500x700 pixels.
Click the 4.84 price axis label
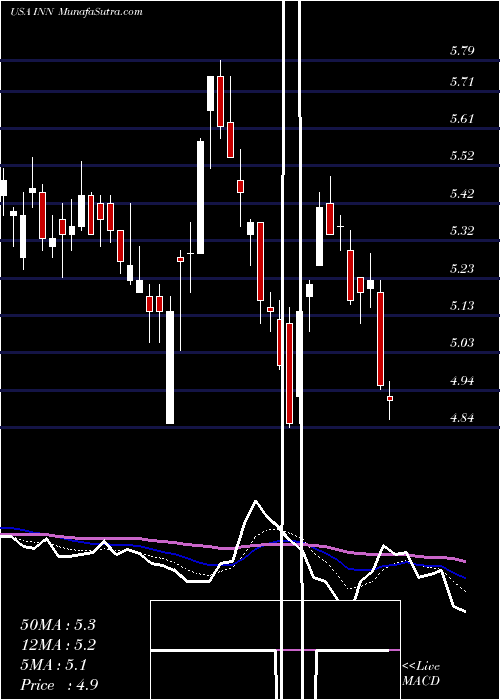pos(462,418)
